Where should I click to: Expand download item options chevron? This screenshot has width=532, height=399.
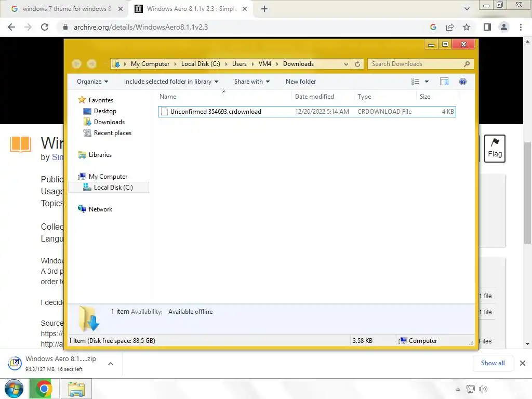pos(111,363)
